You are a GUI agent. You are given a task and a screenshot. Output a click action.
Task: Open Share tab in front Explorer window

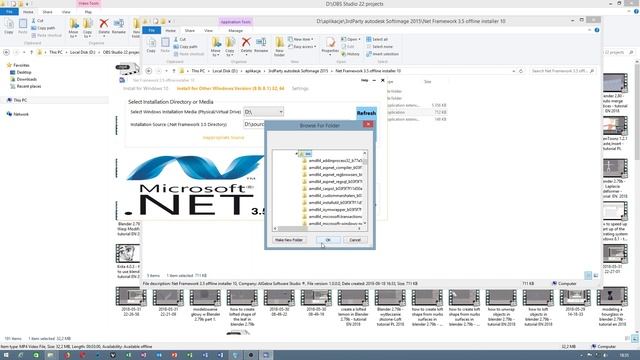tap(190, 31)
